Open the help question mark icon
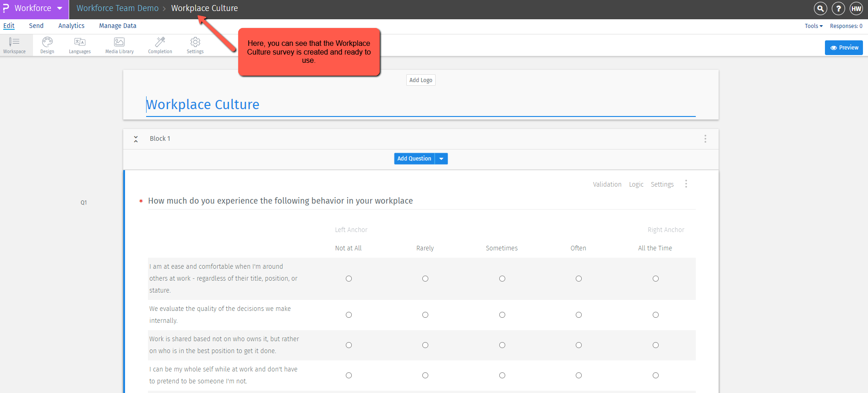This screenshot has width=868, height=393. [838, 8]
